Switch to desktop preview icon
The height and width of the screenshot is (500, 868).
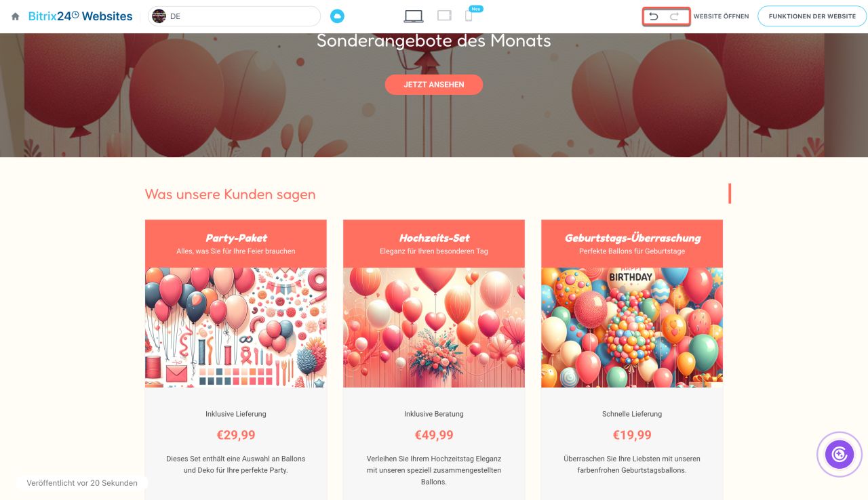pyautogui.click(x=414, y=16)
